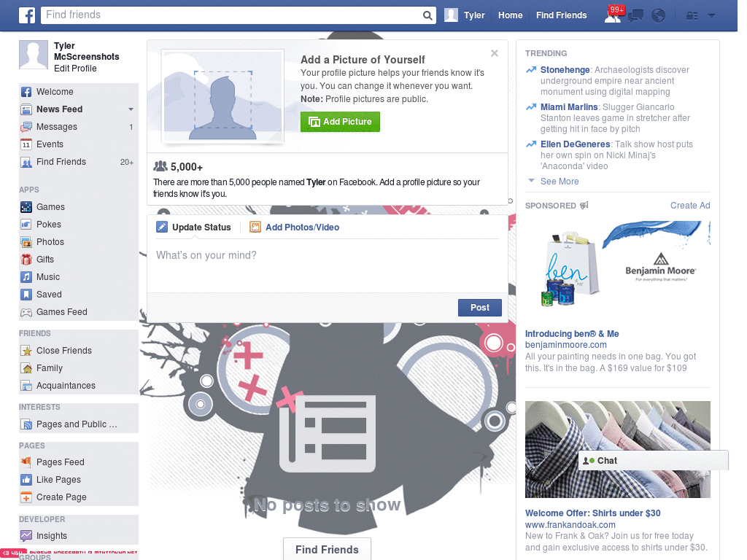Open privacy shortcuts lock icon
747x560 pixels.
[x=692, y=16]
